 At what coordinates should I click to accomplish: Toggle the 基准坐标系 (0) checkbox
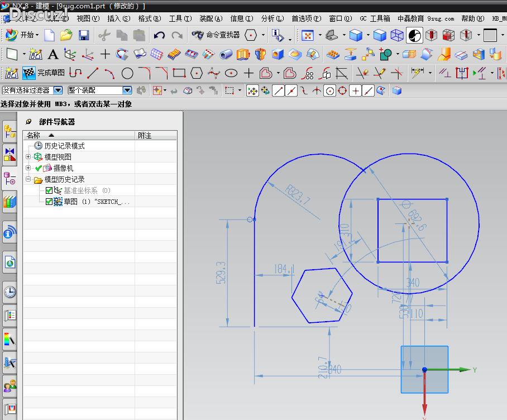click(x=49, y=190)
